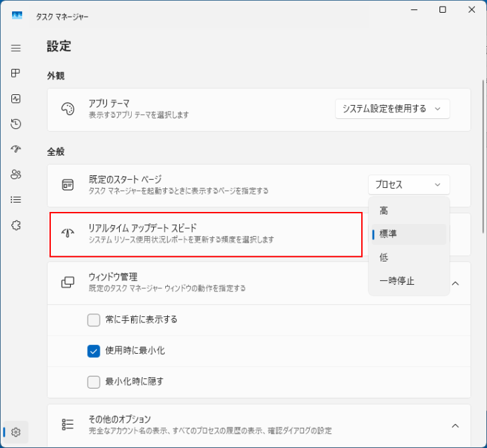Click the その他のオプション title text
This screenshot has width=487, height=448.
click(120, 419)
